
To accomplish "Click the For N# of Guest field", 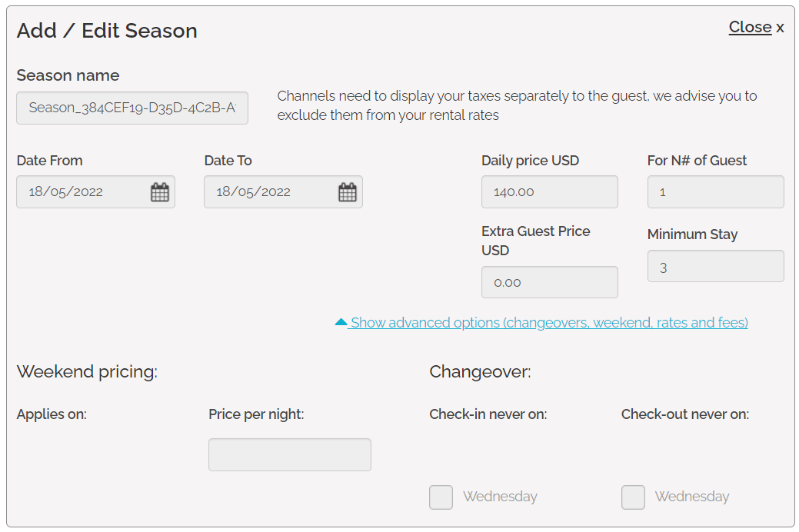I will pos(715,192).
